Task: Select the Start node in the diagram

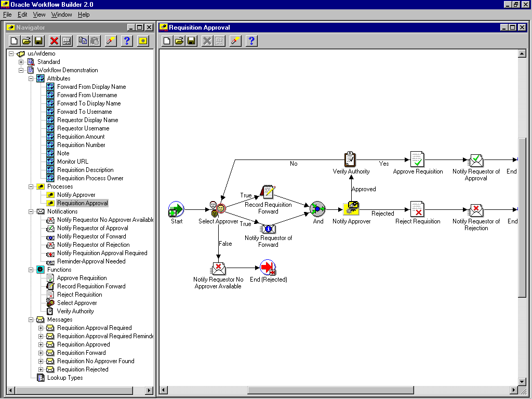Action: [176, 209]
